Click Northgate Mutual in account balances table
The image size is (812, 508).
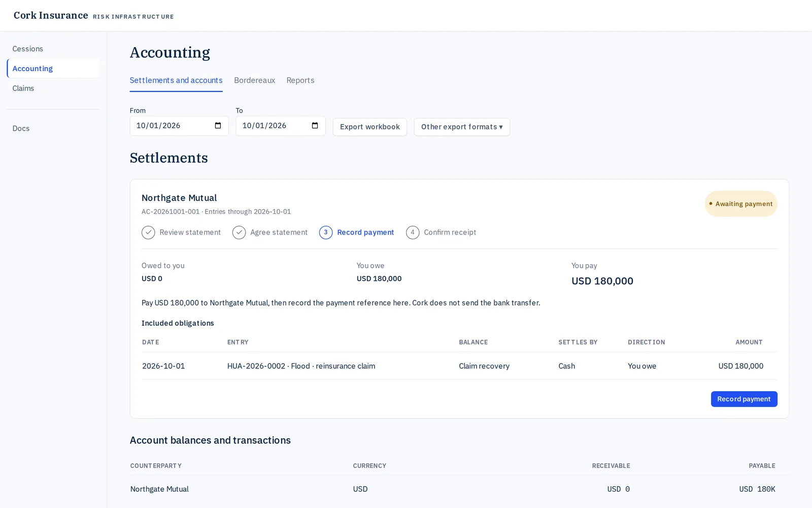[x=159, y=489]
